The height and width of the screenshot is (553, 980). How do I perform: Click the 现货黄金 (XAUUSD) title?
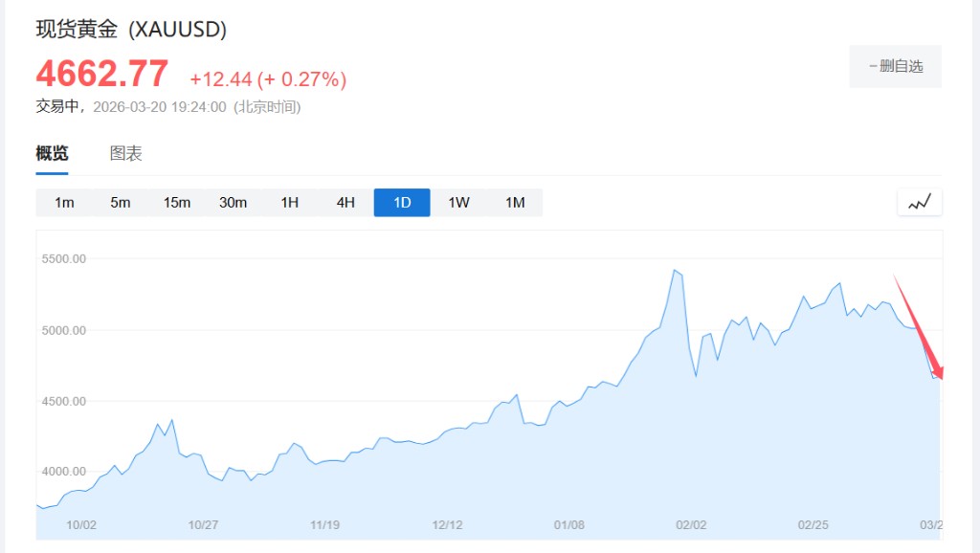coord(131,30)
